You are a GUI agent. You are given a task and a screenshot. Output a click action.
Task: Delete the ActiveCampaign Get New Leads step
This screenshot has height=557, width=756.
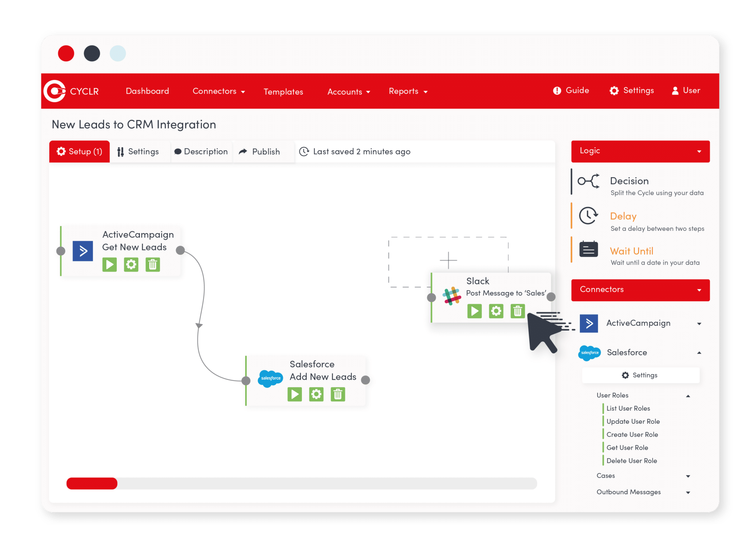[x=153, y=264]
